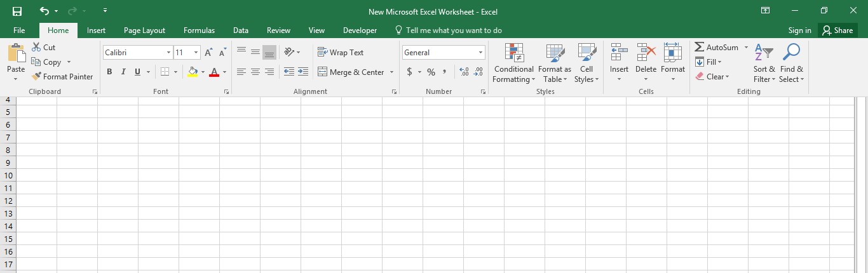Click the Center align icon
The height and width of the screenshot is (273, 868).
point(255,72)
